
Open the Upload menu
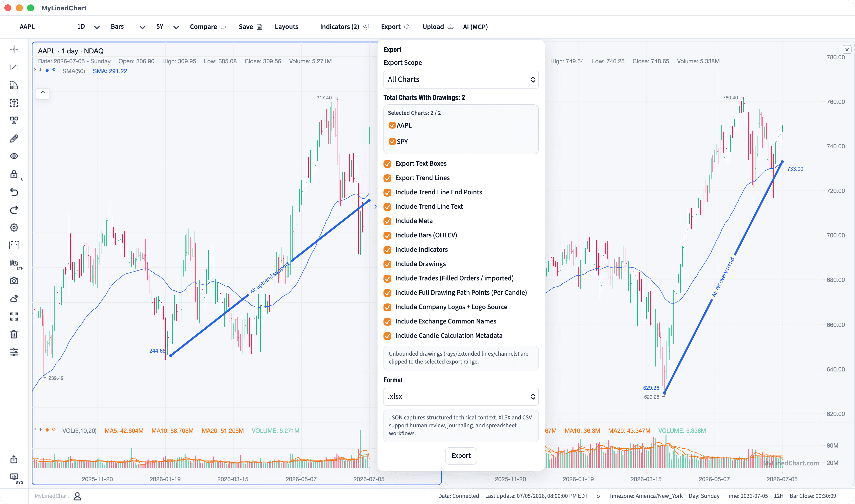tap(438, 27)
